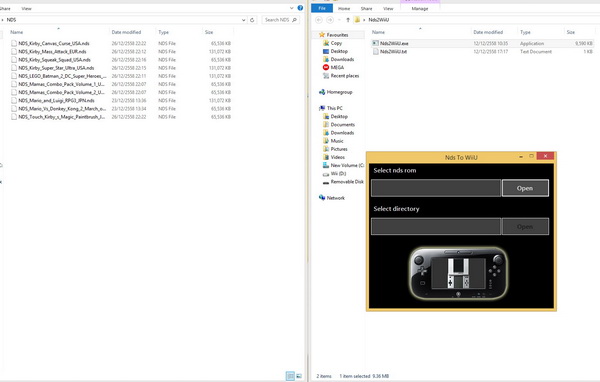600x382 pixels.
Task: Select Network in navigation pane
Action: pyautogui.click(x=336, y=198)
